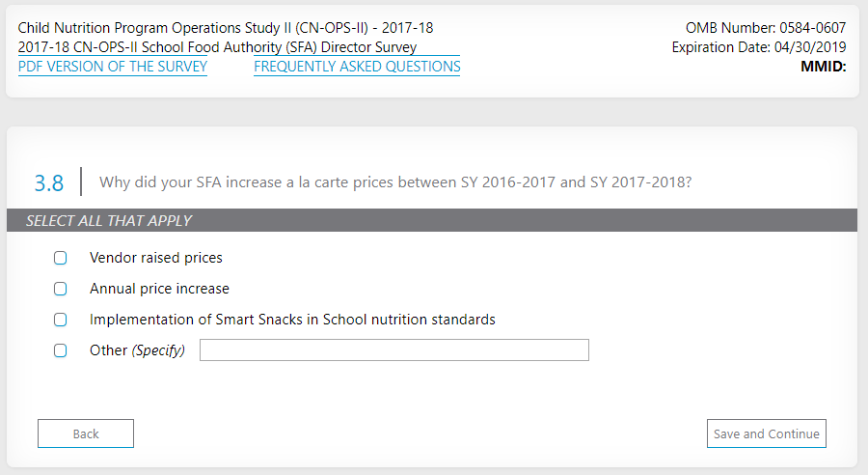Click the MMID label
868x475 pixels.
[x=823, y=67]
